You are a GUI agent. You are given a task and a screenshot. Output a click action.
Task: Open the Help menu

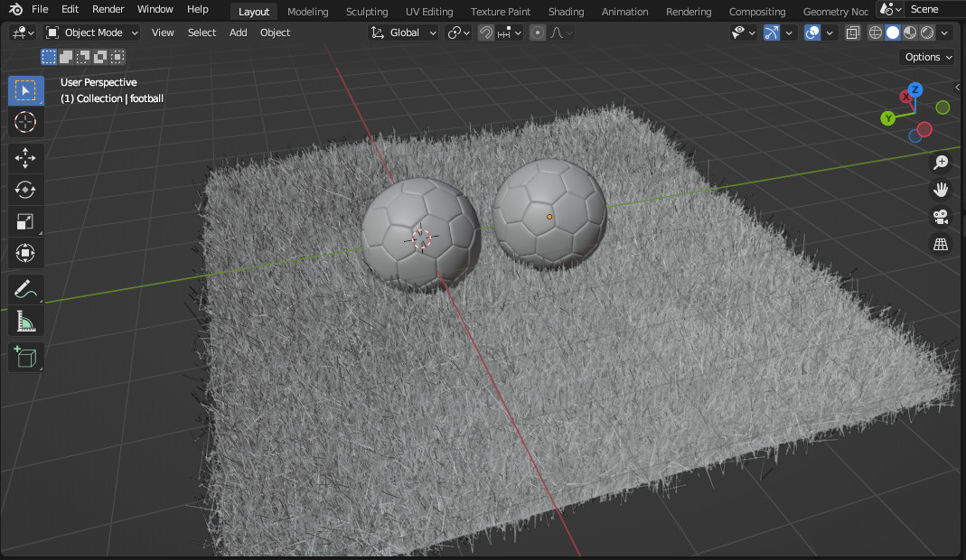click(197, 9)
